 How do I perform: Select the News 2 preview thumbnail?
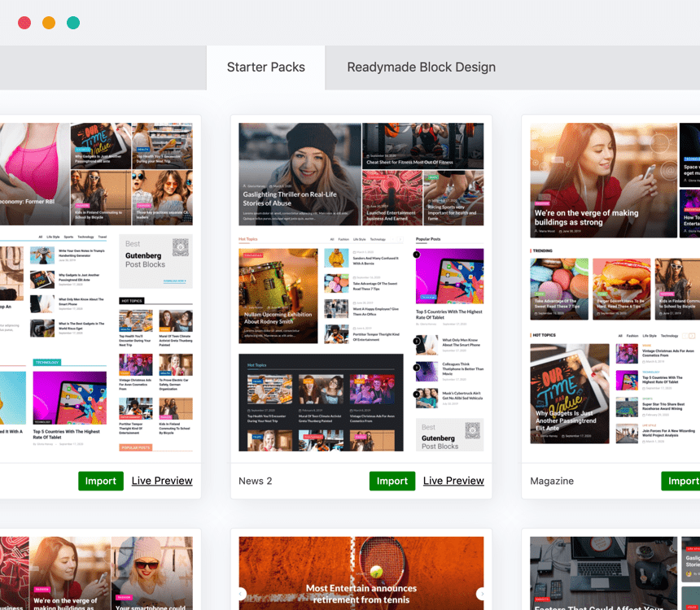click(361, 286)
